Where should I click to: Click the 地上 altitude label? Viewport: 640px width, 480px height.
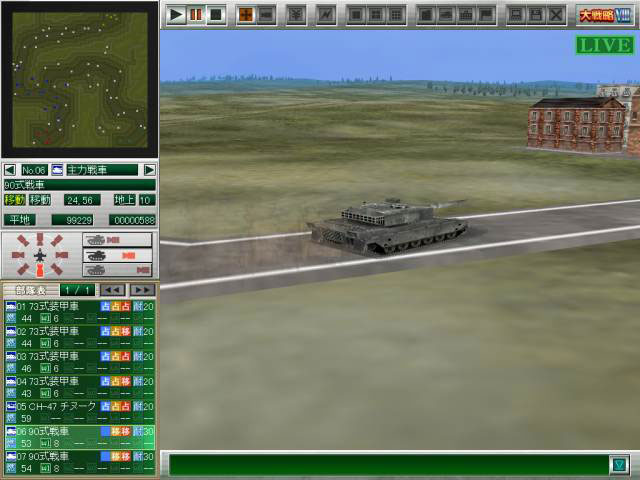click(124, 200)
